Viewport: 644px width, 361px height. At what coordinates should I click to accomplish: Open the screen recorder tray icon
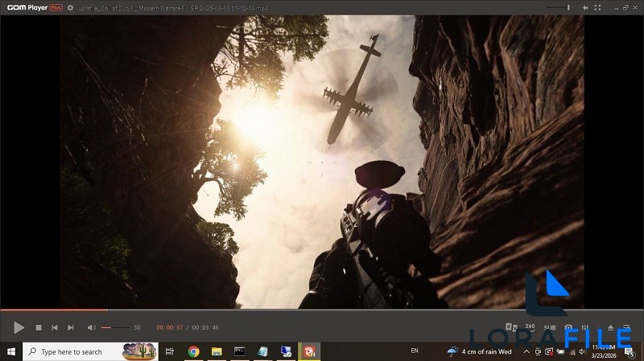[549, 351]
